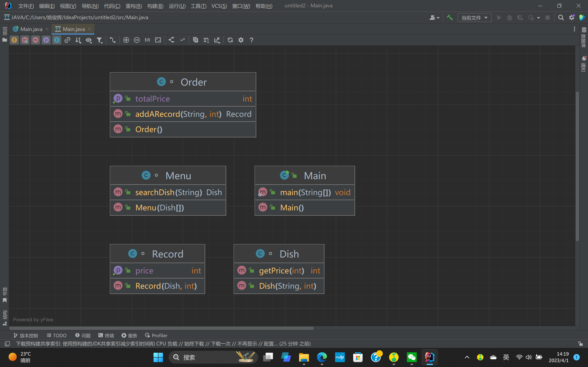The image size is (588, 367).
Task: Open the filter funnel dropdown
Action: [x=99, y=40]
